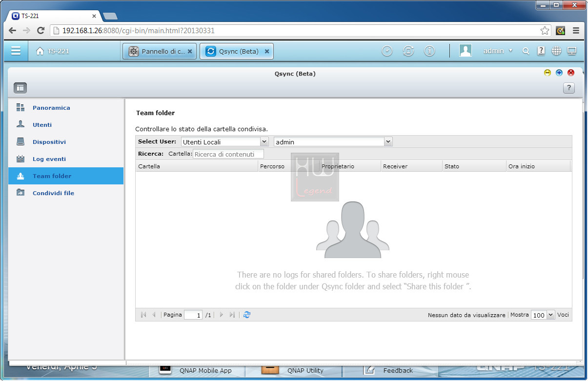
Task: Go to next page of results
Action: point(222,315)
